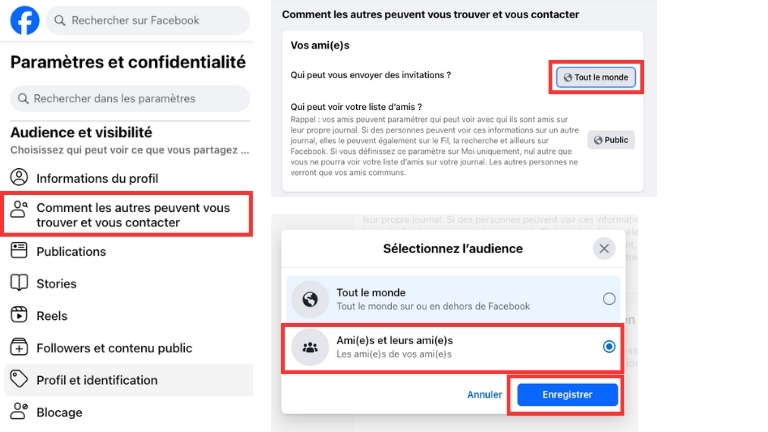Image resolution: width=768 pixels, height=432 pixels.
Task: Click the Reels sidebar icon
Action: 19,316
